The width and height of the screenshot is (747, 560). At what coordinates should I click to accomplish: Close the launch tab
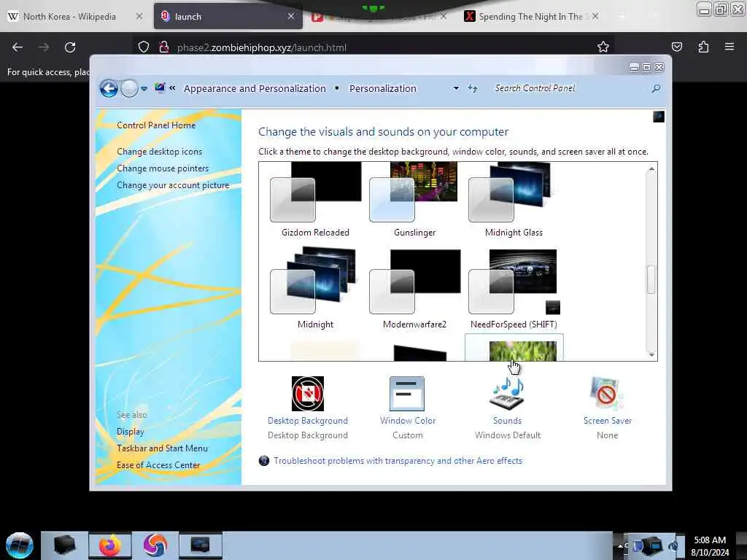coord(291,16)
